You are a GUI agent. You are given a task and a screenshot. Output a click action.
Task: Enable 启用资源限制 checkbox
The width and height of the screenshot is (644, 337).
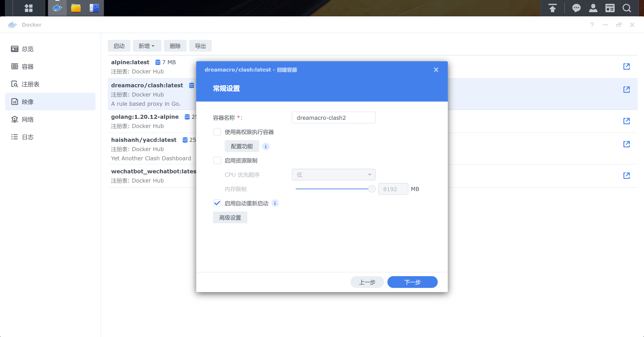pos(217,160)
